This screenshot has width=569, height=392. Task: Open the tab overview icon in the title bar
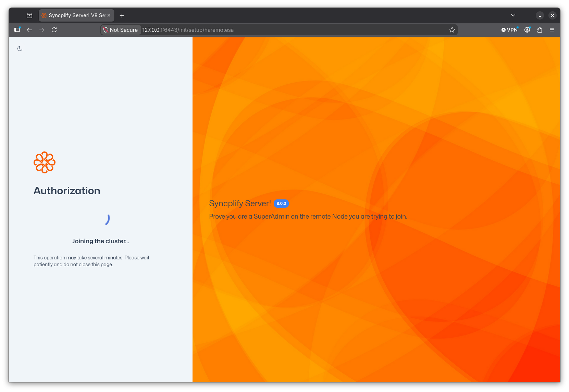pos(29,15)
